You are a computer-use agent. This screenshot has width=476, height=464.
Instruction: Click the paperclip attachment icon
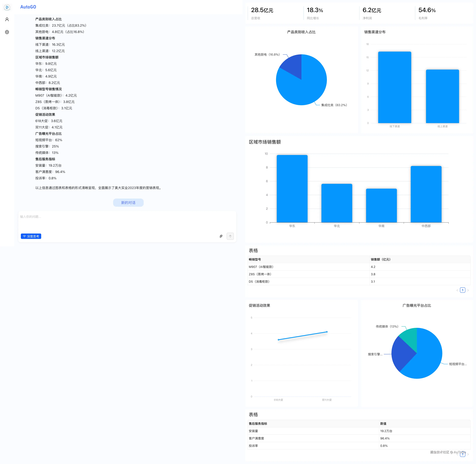point(221,236)
